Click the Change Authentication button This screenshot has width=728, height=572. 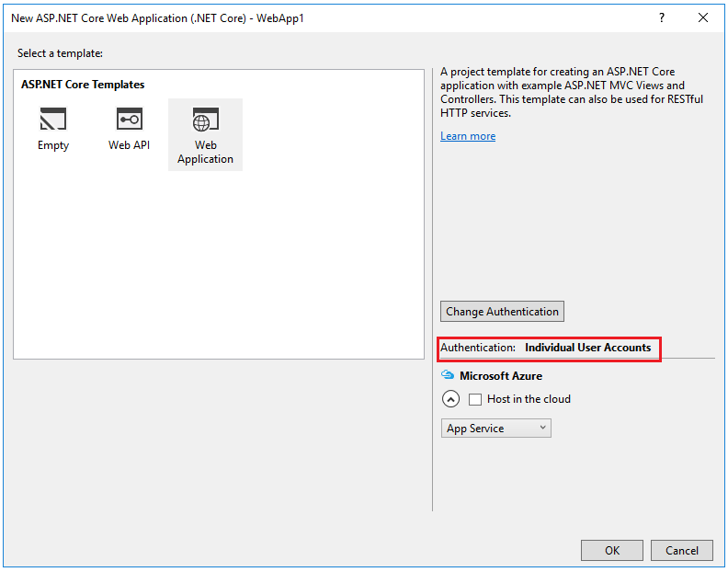click(502, 312)
